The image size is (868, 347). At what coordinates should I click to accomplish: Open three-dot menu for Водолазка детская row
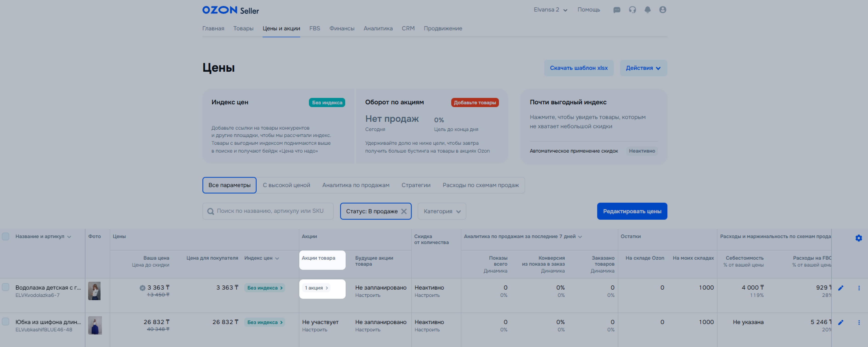click(x=859, y=288)
